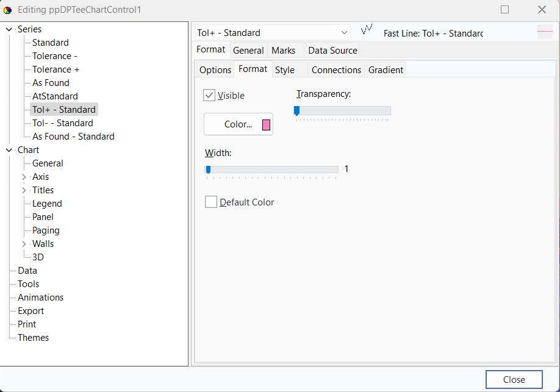The height and width of the screenshot is (392, 560).
Task: Select the Legend item in tree
Action: click(47, 204)
